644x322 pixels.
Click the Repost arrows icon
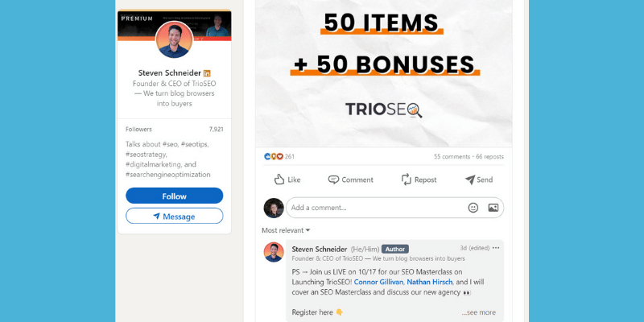tap(407, 180)
